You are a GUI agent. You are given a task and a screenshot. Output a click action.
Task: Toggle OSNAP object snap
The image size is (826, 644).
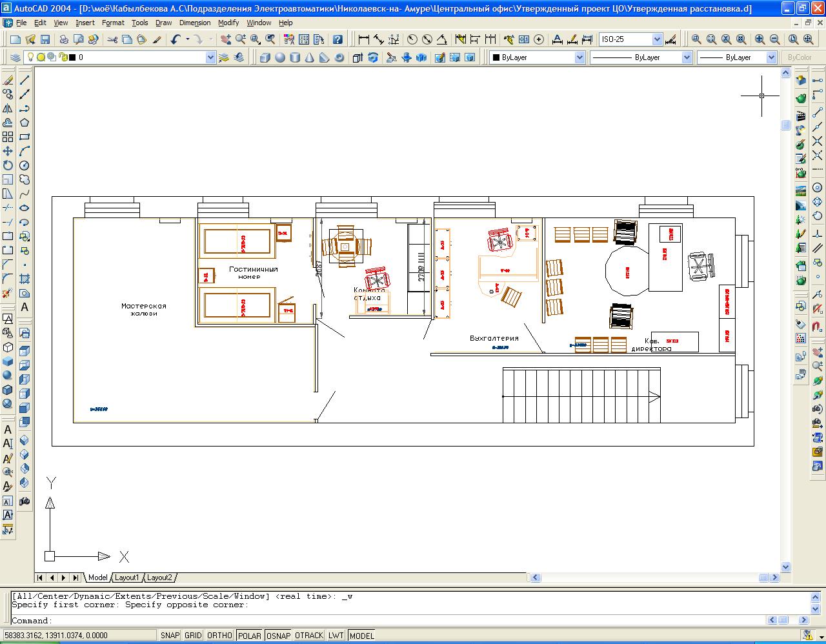(278, 636)
